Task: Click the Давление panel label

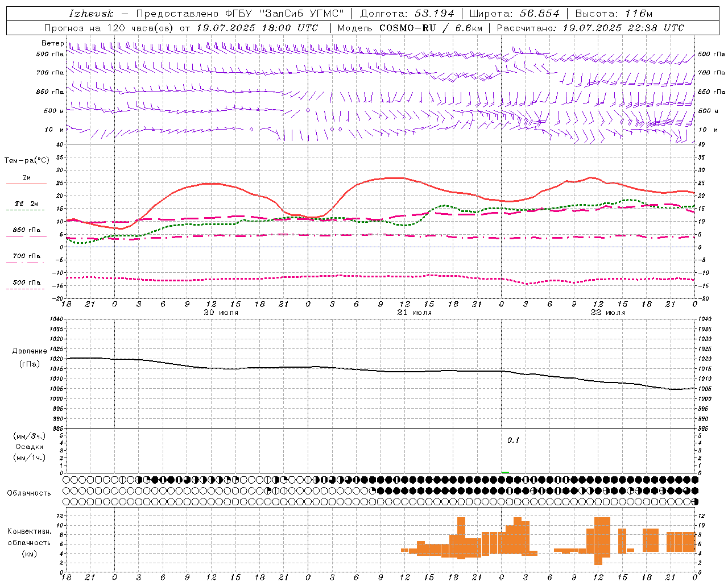Action: (x=30, y=351)
